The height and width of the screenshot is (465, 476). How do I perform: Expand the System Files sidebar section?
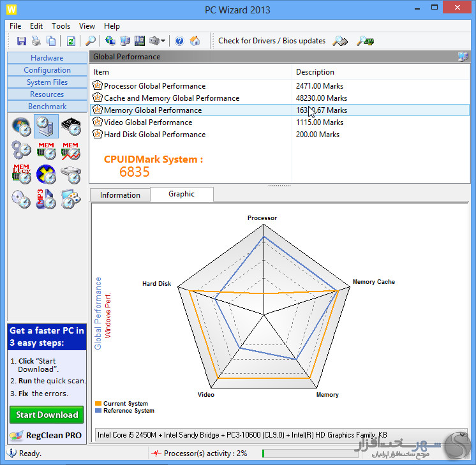click(47, 82)
